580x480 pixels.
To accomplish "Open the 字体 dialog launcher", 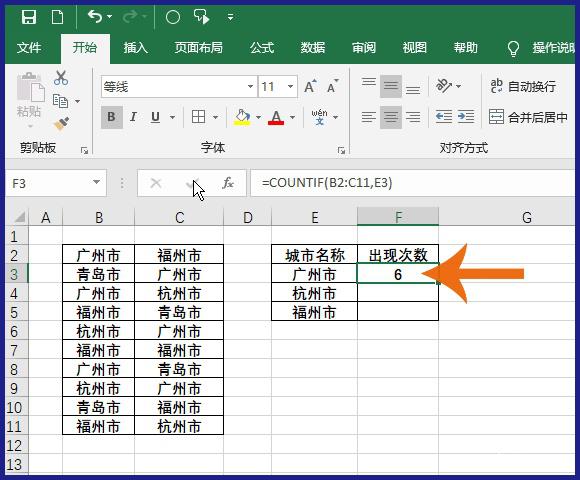I will pos(341,150).
